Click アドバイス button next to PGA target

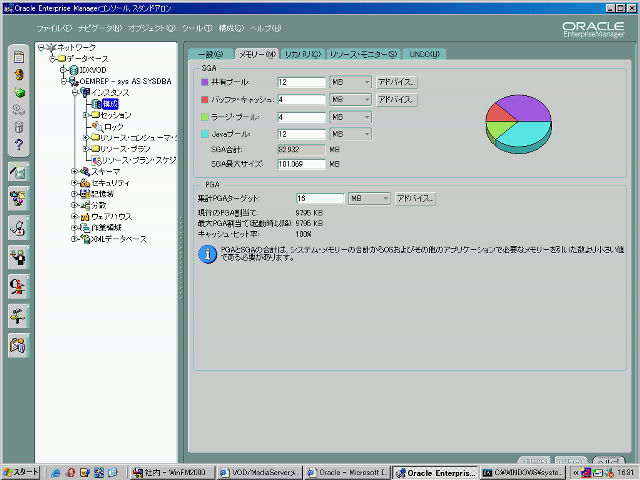pos(415,199)
